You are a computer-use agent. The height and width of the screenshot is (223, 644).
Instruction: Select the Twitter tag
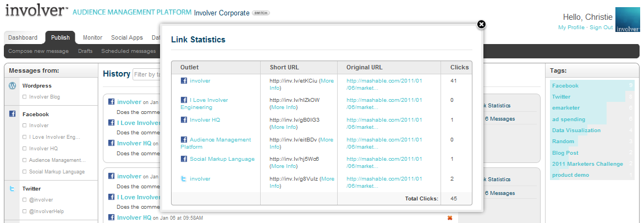click(x=561, y=97)
